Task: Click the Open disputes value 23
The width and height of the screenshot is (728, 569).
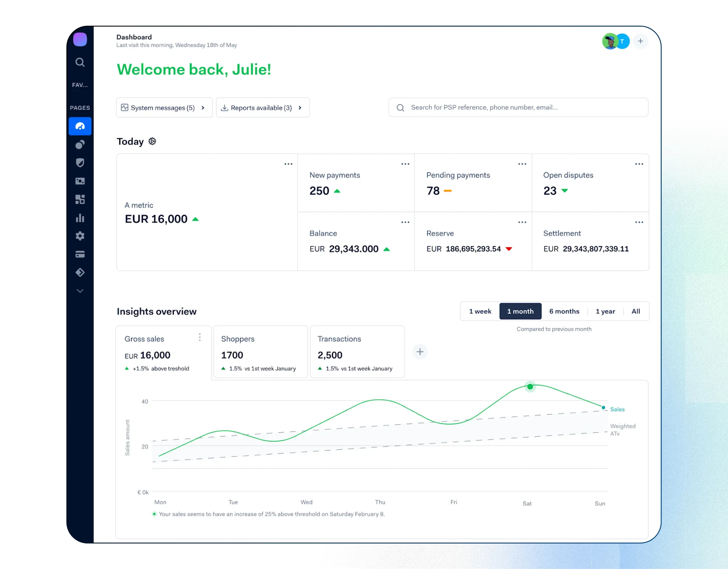Action: (x=550, y=191)
